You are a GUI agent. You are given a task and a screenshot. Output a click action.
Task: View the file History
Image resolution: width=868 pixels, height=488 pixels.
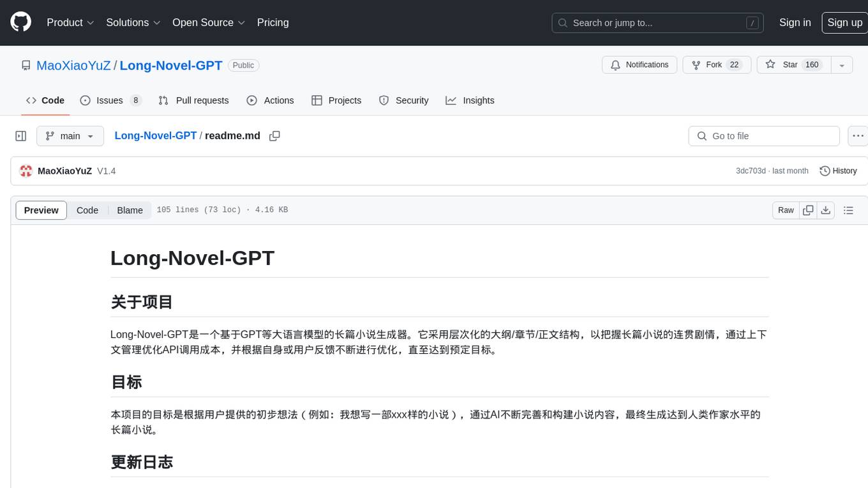[838, 171]
